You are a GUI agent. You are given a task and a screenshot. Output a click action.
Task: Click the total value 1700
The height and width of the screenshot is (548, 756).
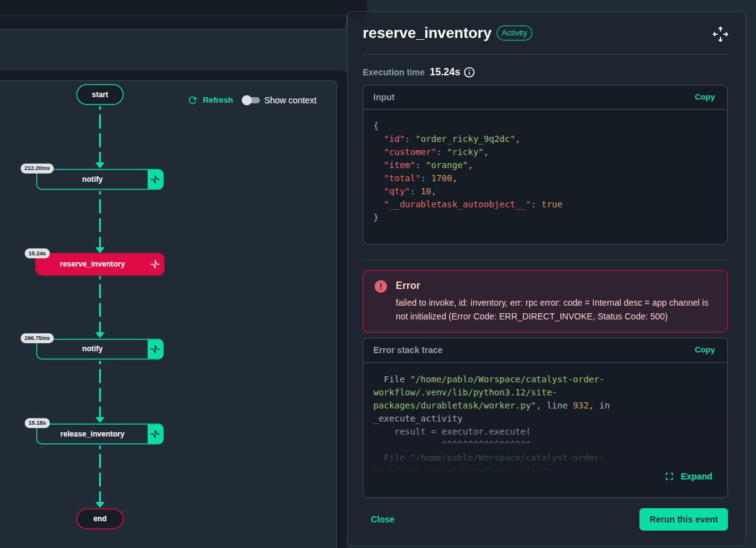point(442,178)
